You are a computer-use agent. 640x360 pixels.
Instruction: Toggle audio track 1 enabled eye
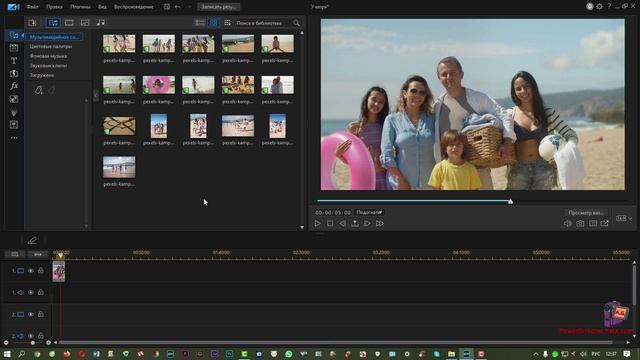[x=31, y=292]
